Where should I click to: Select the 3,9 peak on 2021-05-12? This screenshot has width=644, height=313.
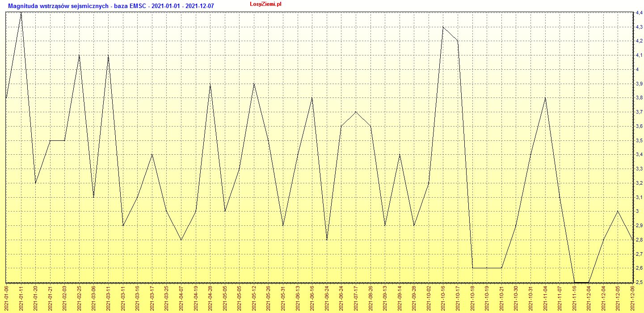(254, 84)
